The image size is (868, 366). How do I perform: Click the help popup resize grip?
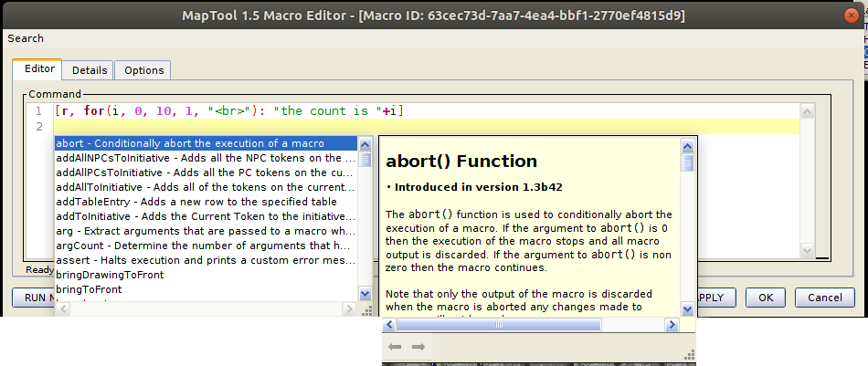tap(690, 354)
